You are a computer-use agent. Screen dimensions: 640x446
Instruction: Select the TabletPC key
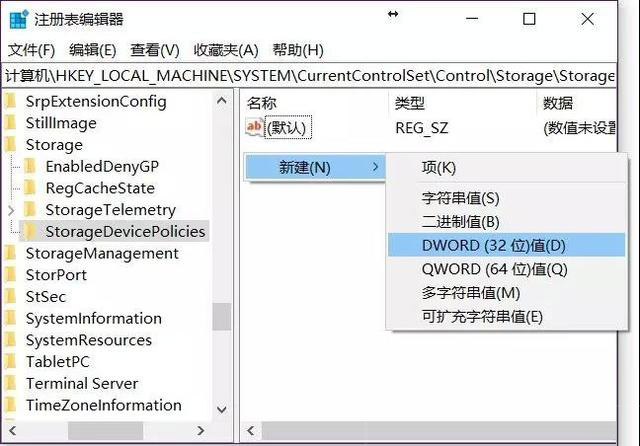click(x=58, y=362)
